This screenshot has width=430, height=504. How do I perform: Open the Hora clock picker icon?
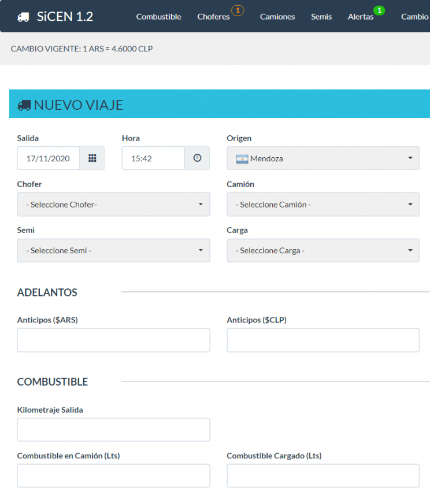(197, 158)
